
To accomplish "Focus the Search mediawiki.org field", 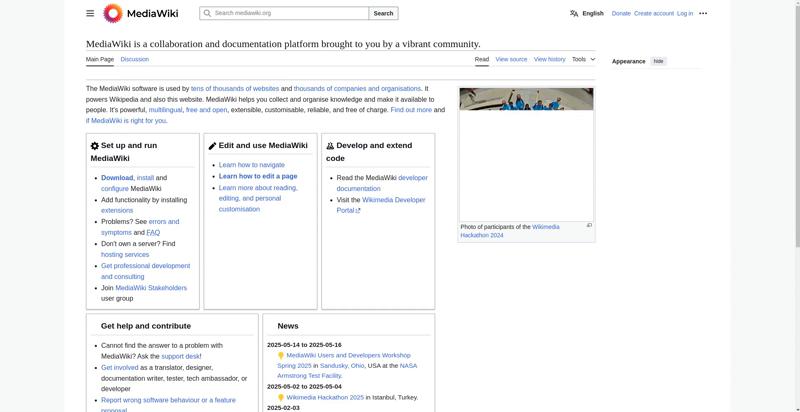I will [284, 13].
